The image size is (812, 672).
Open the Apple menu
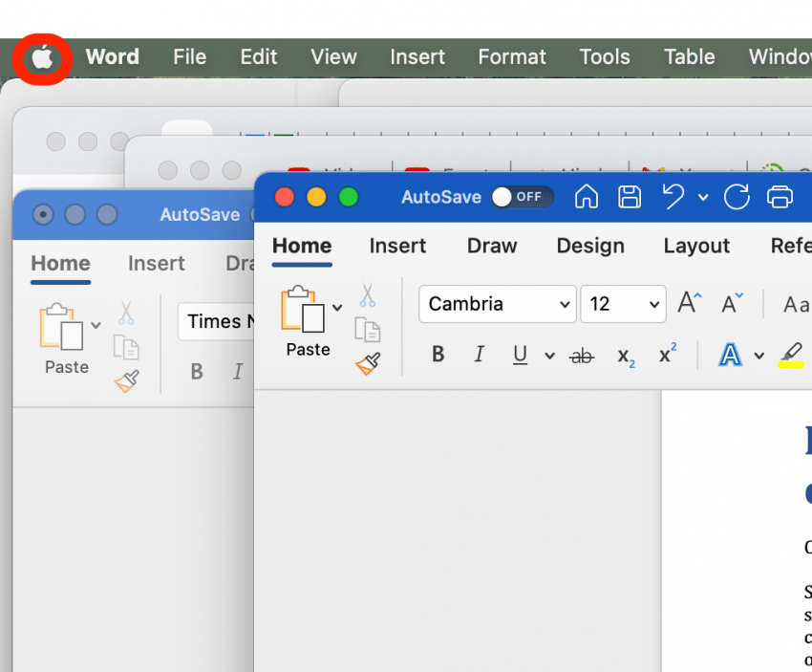click(x=42, y=57)
